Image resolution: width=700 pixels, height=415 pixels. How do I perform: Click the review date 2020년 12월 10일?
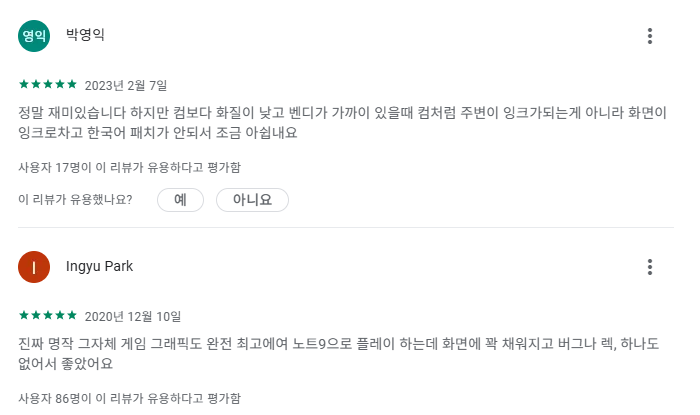133,316
